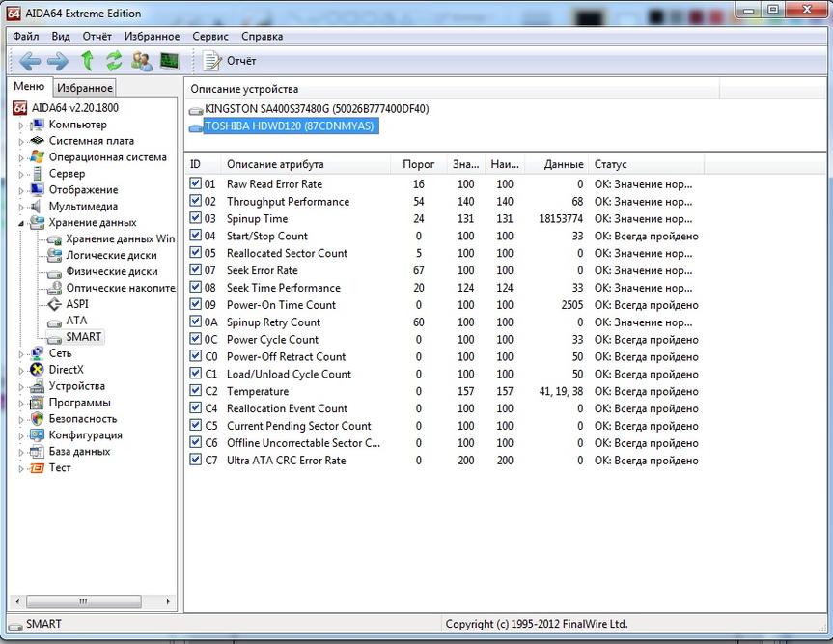The height and width of the screenshot is (644, 833).
Task: Select the KINGSTON SA400S37480G device
Action: [317, 109]
